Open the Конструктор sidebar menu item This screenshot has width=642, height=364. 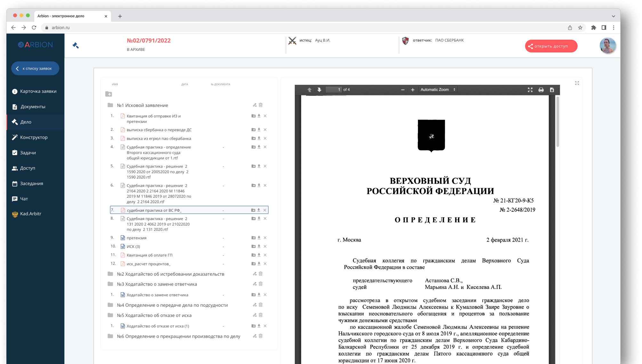(x=34, y=137)
